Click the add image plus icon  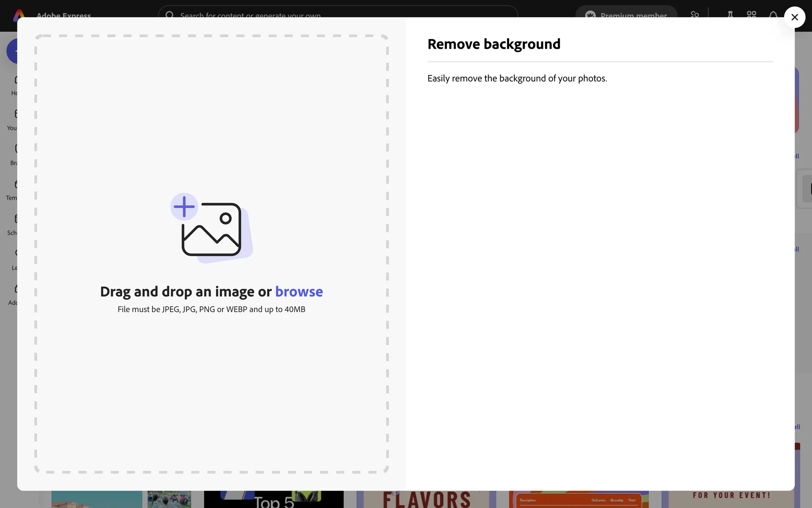pyautogui.click(x=184, y=207)
